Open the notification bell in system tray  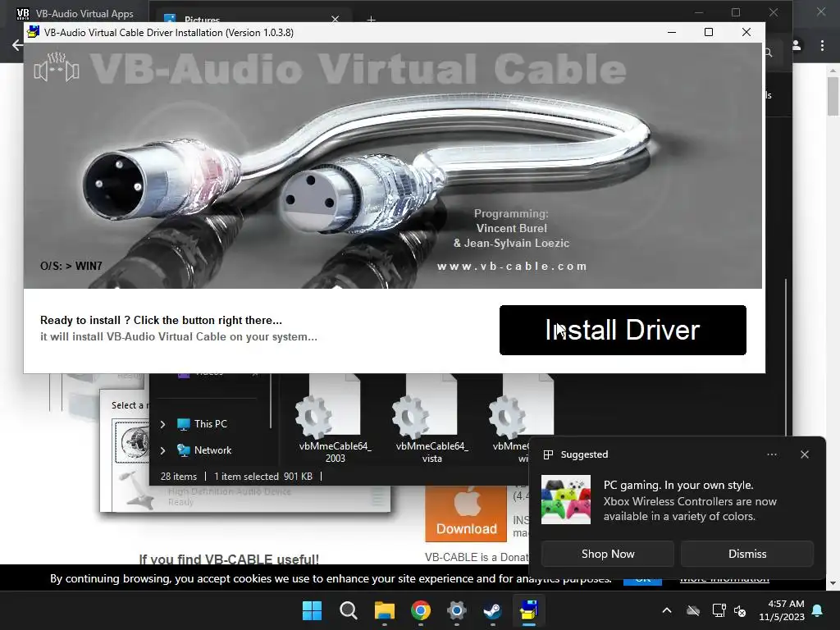[x=818, y=610]
